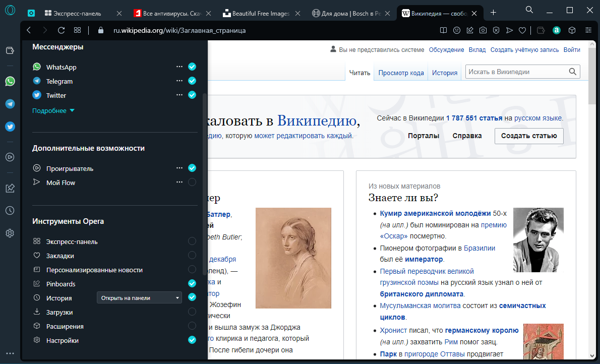
Task: Open Pinboards icon in the sidebar strip
Action: (x=10, y=188)
